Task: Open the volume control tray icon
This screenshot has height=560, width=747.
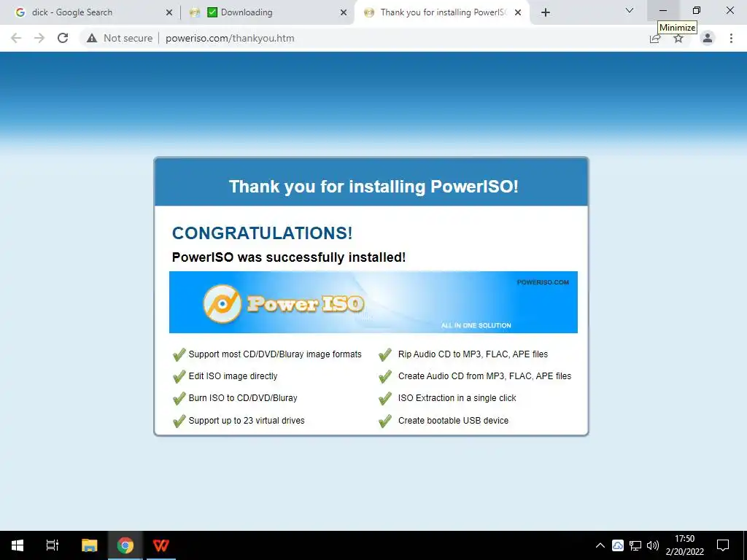Action: (x=653, y=545)
